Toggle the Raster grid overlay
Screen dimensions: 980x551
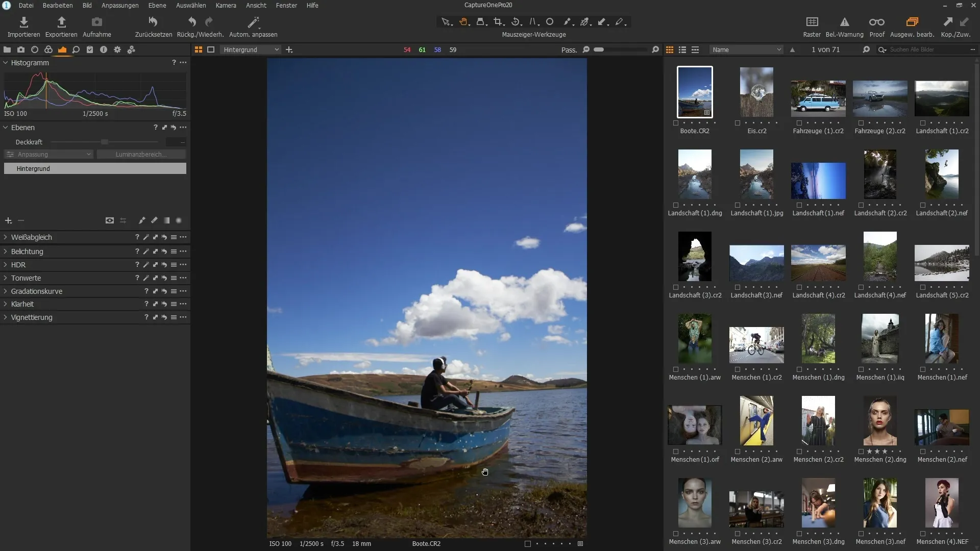point(812,22)
